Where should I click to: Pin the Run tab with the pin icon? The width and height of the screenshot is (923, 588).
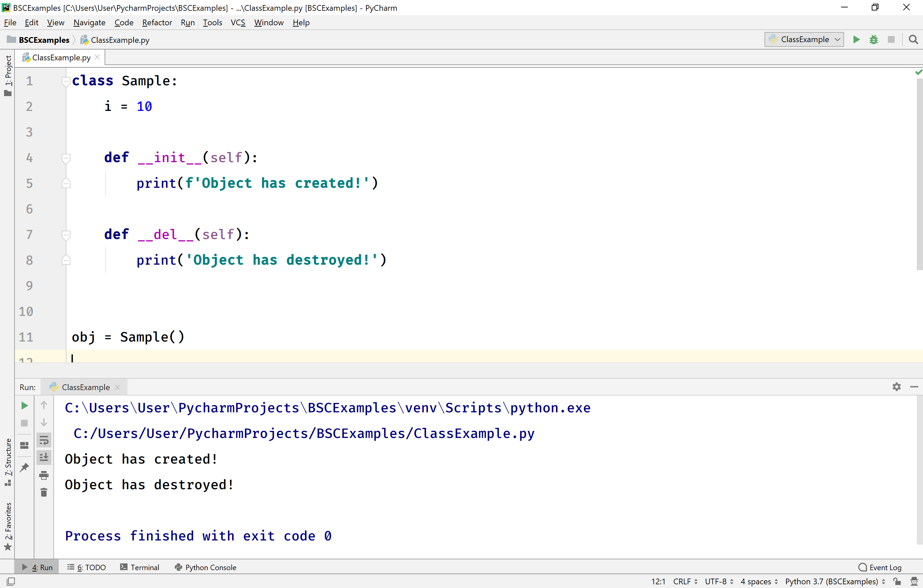pyautogui.click(x=24, y=468)
